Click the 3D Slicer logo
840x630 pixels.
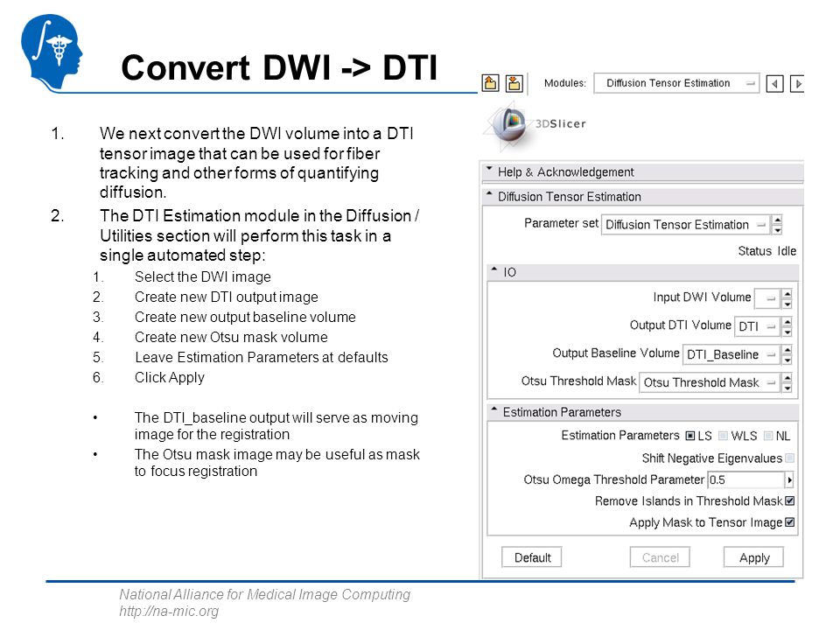pyautogui.click(x=534, y=124)
